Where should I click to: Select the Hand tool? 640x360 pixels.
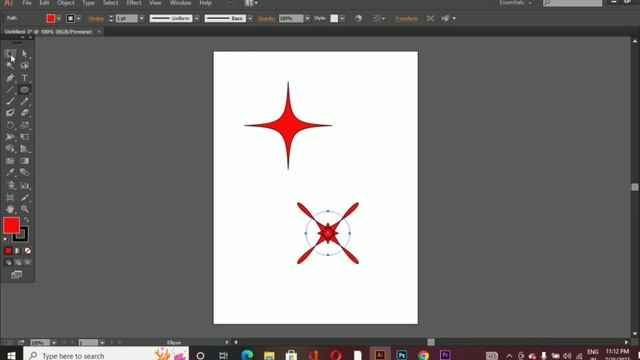pyautogui.click(x=10, y=209)
